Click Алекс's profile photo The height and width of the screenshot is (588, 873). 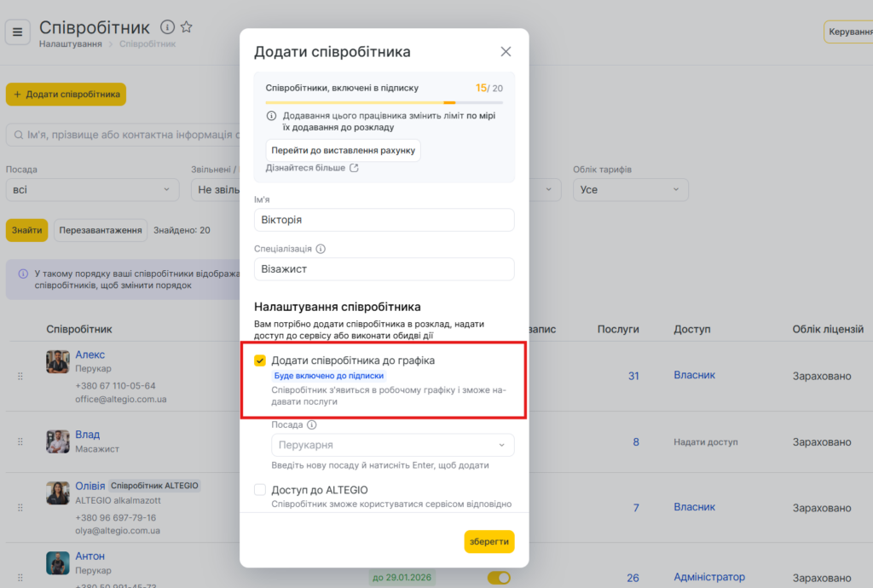pyautogui.click(x=58, y=361)
